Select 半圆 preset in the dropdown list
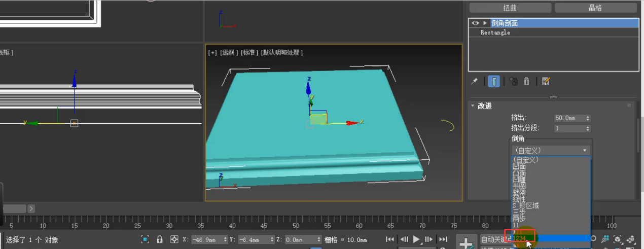Image resolution: width=644 pixels, height=249 pixels. tap(519, 186)
